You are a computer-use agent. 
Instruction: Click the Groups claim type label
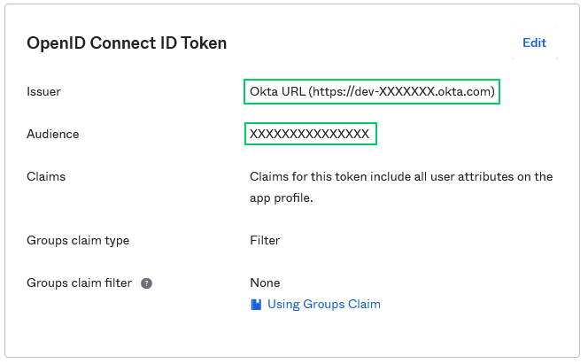click(78, 240)
